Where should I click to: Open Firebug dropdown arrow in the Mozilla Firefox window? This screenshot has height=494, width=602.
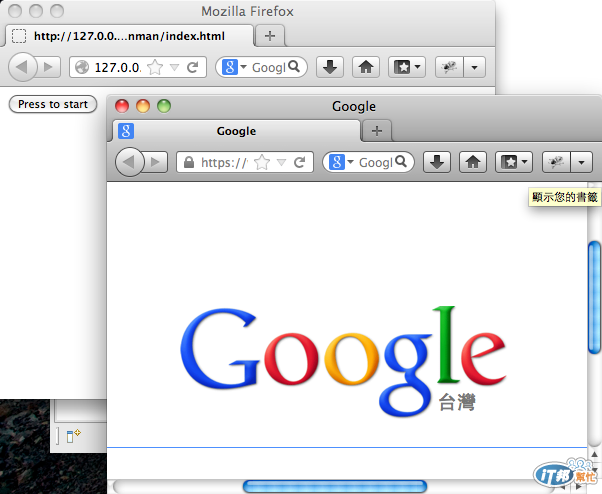[475, 67]
